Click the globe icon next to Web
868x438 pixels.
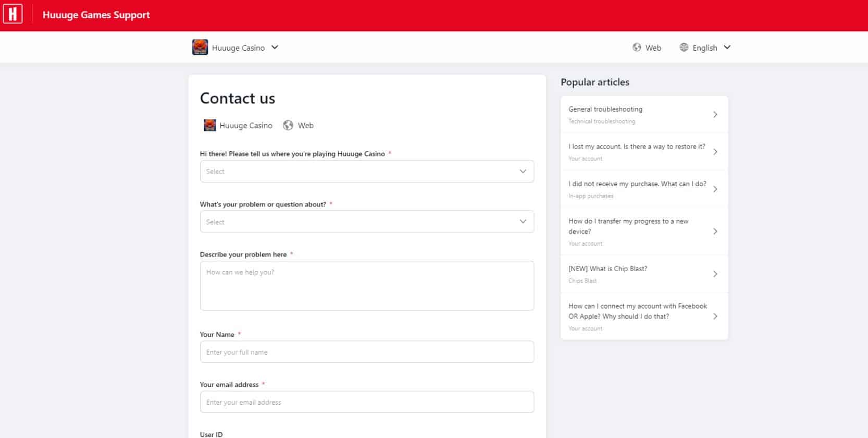[x=637, y=47]
